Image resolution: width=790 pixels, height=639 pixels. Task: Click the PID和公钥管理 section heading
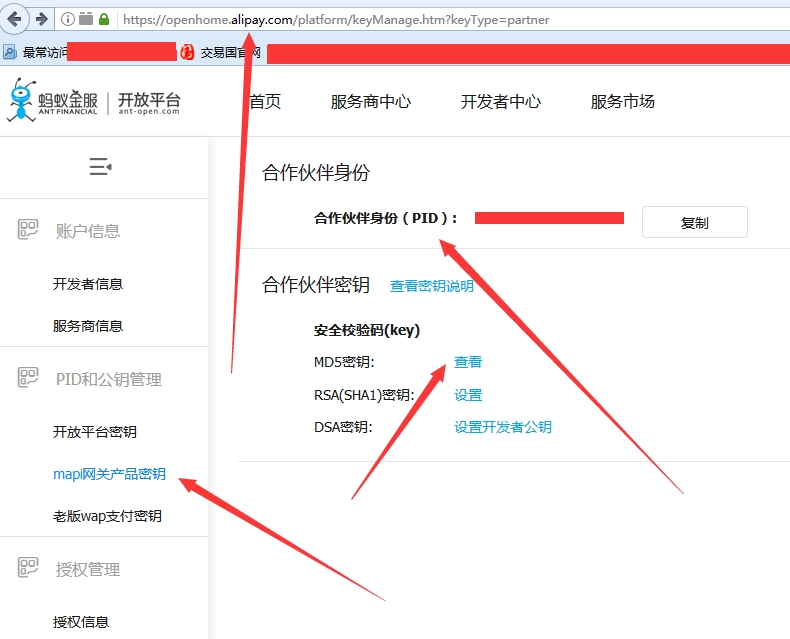coord(109,379)
